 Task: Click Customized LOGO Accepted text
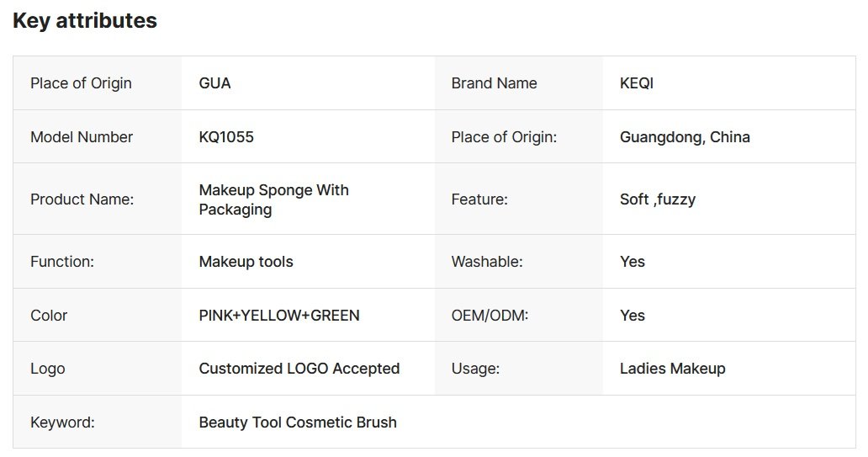[299, 369]
